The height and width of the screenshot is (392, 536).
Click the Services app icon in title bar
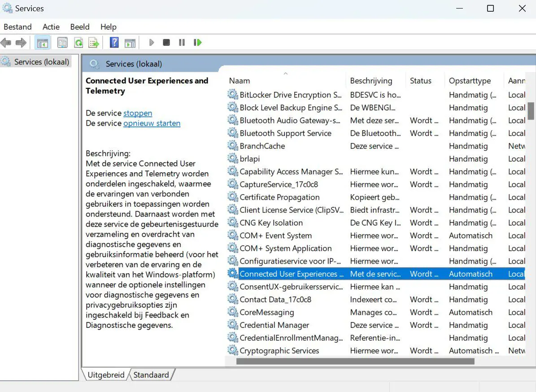click(x=8, y=8)
